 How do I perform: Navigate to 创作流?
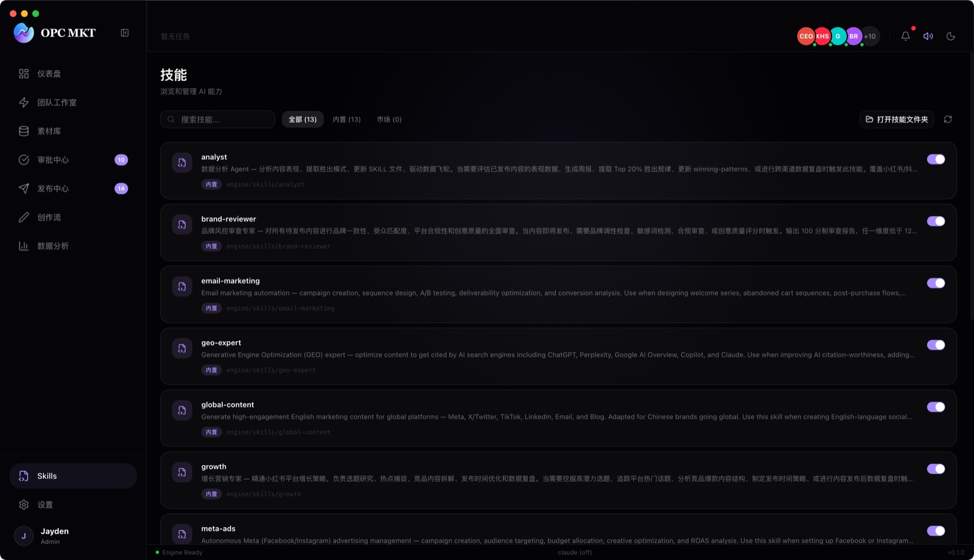click(73, 217)
